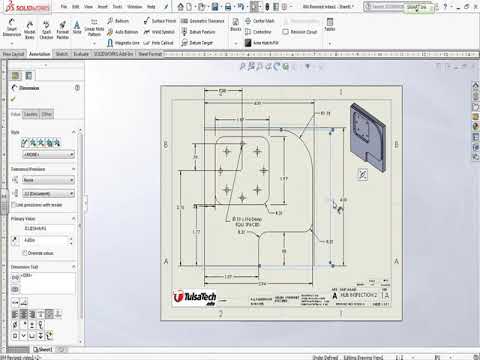This screenshot has width=480, height=360.
Task: Select left justify for dimension text
Action: [x=15, y=314]
